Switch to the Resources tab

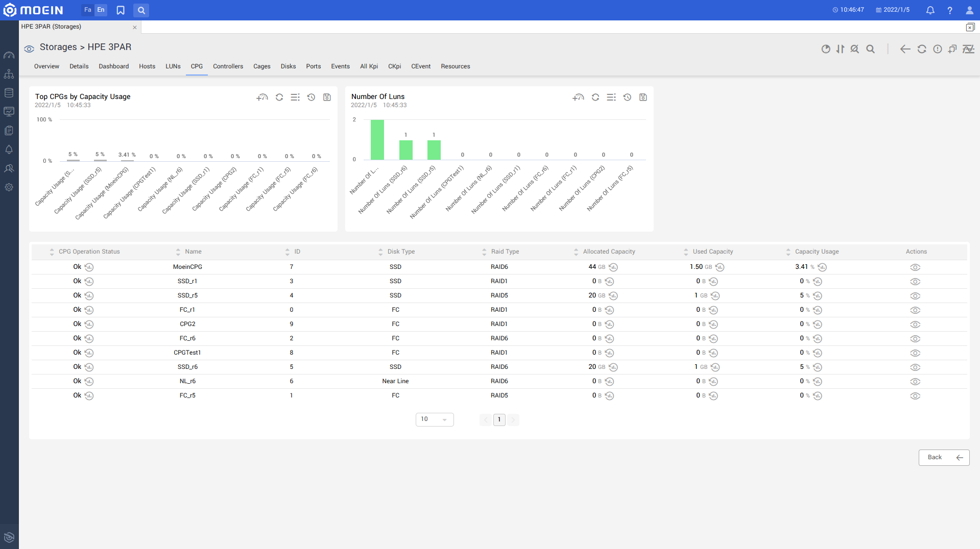click(456, 66)
